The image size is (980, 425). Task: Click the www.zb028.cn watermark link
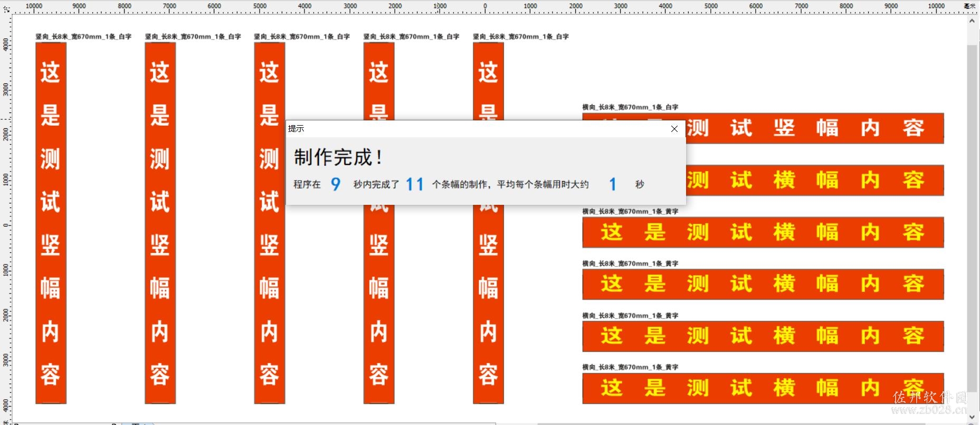pos(929,409)
